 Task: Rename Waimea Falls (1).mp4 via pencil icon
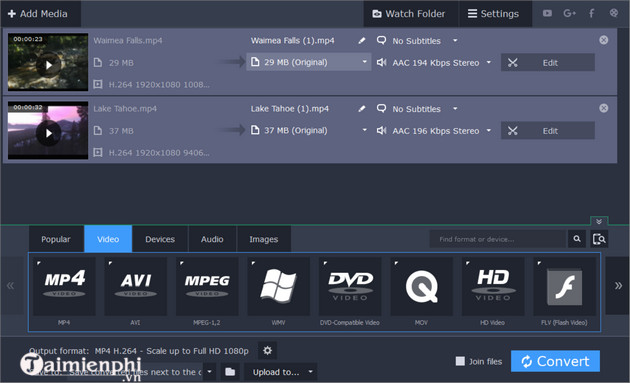point(362,40)
